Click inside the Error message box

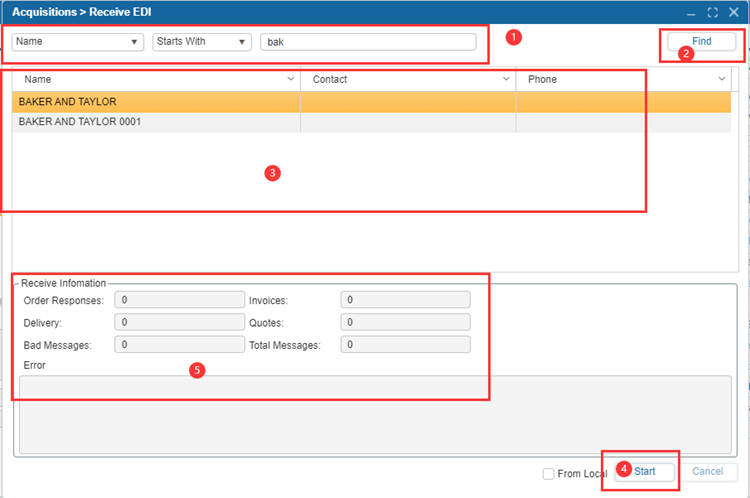(x=375, y=414)
